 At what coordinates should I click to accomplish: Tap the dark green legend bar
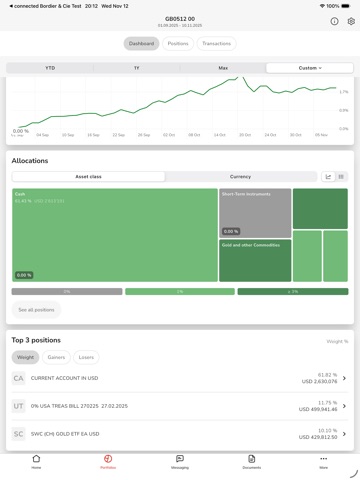(293, 292)
